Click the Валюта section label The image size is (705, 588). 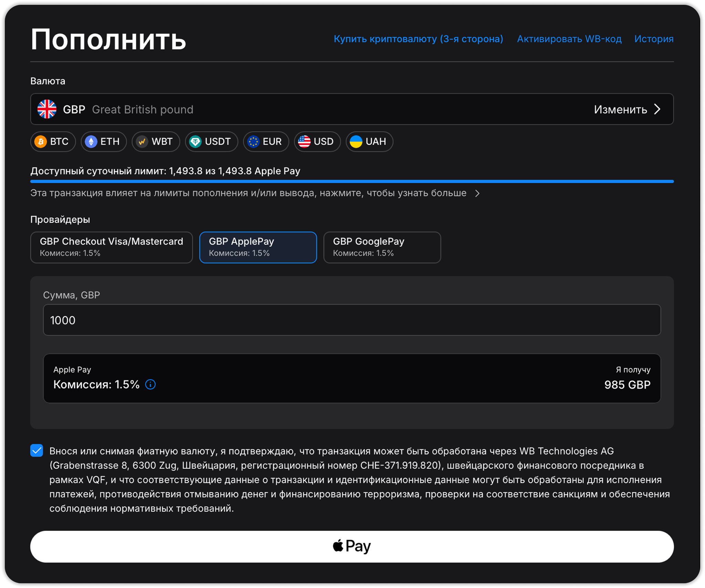pyautogui.click(x=48, y=81)
